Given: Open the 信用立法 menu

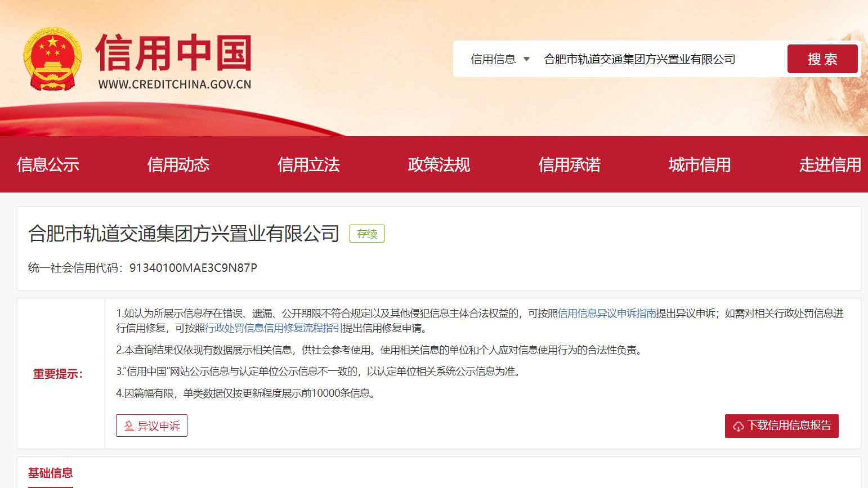Looking at the screenshot, I should point(308,164).
